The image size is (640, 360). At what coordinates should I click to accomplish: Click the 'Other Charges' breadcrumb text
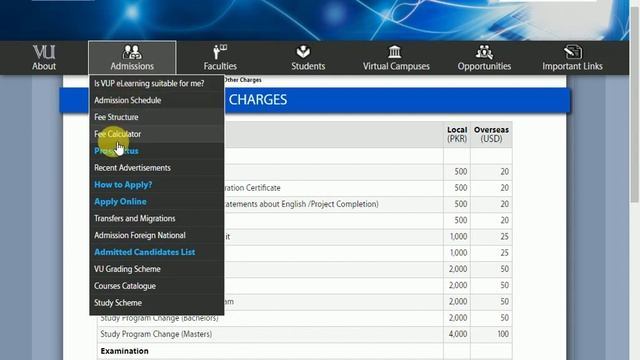pos(242,80)
